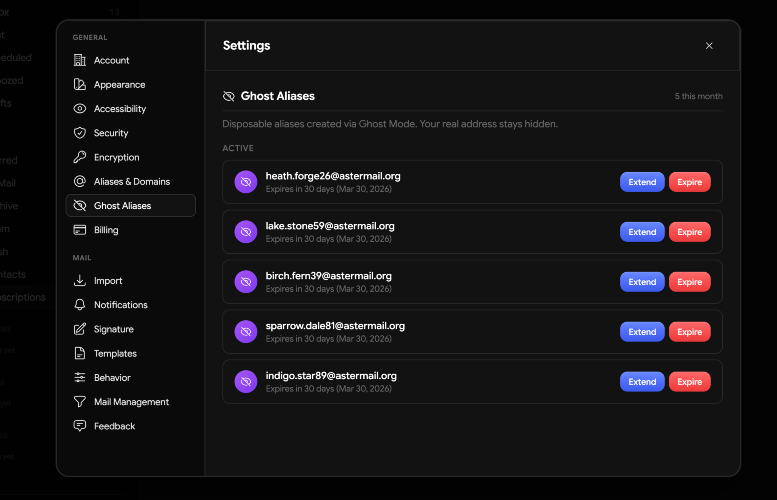
Task: Open Appearance settings icon
Action: pyautogui.click(x=80, y=85)
